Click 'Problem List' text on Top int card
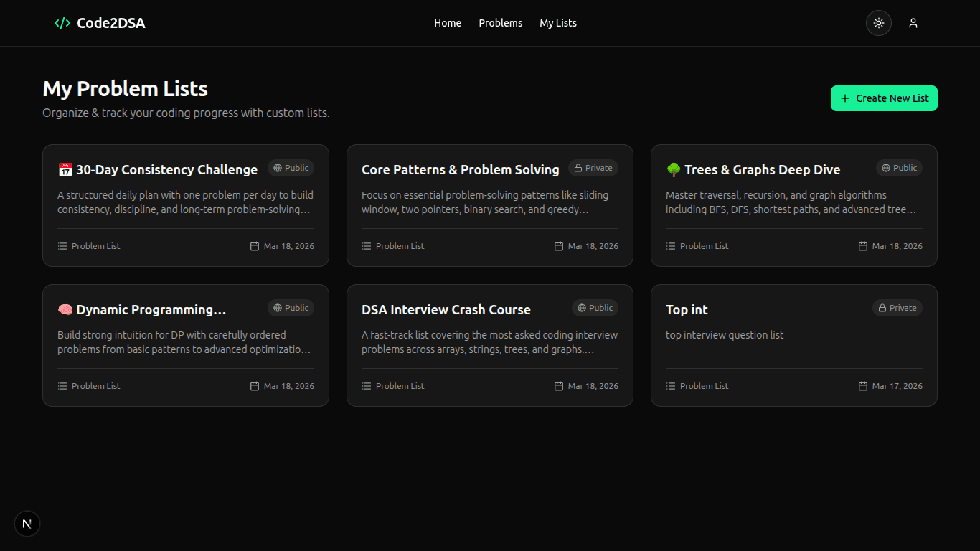Viewport: 980px width, 551px height. 705,386
